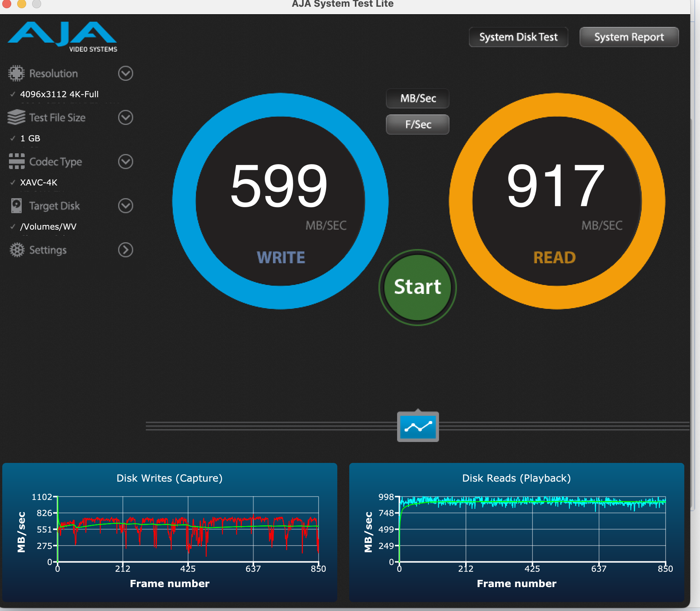Screen dimensions: 700x611
Task: Expand the Codec Type chevron
Action: coord(126,162)
